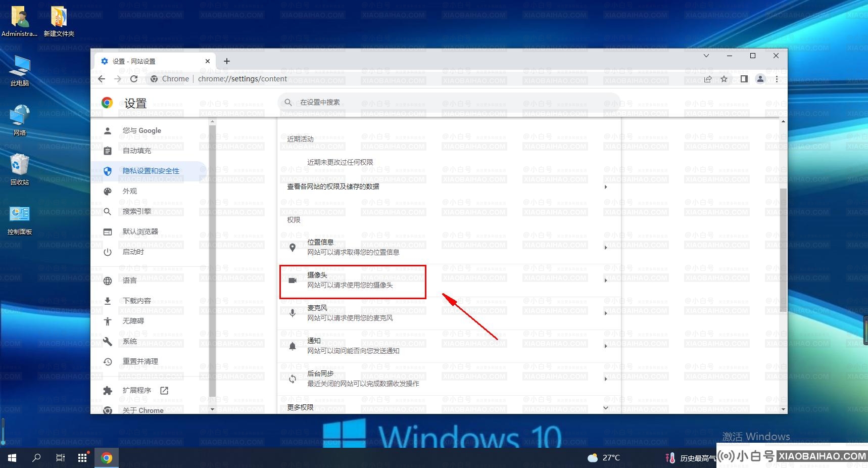Reload the settings page
Image resolution: width=868 pixels, height=468 pixels.
click(x=134, y=79)
